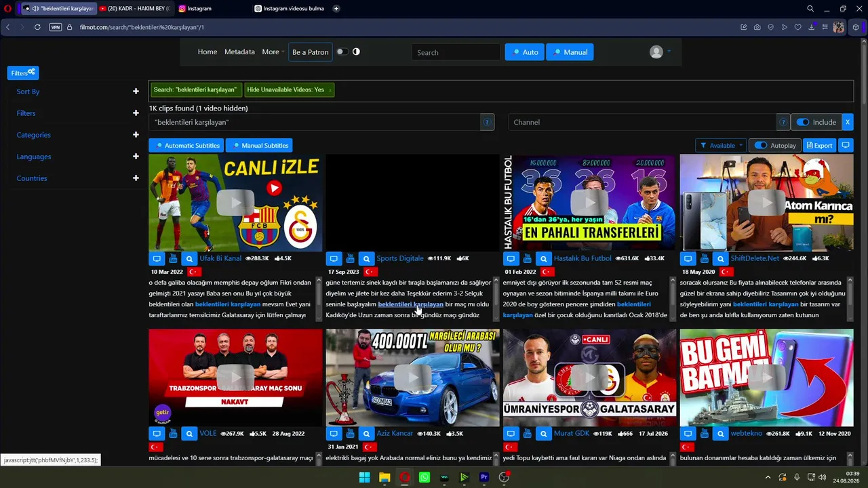Screen dimensions: 868x488
Task: Open the monitor icon beside Ufak Bi Kanal
Action: 157,258
